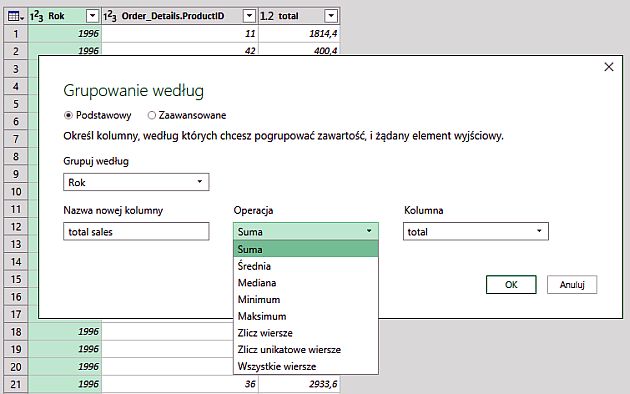
Task: Open the Grupuj według Rok dropdown
Action: click(x=136, y=182)
